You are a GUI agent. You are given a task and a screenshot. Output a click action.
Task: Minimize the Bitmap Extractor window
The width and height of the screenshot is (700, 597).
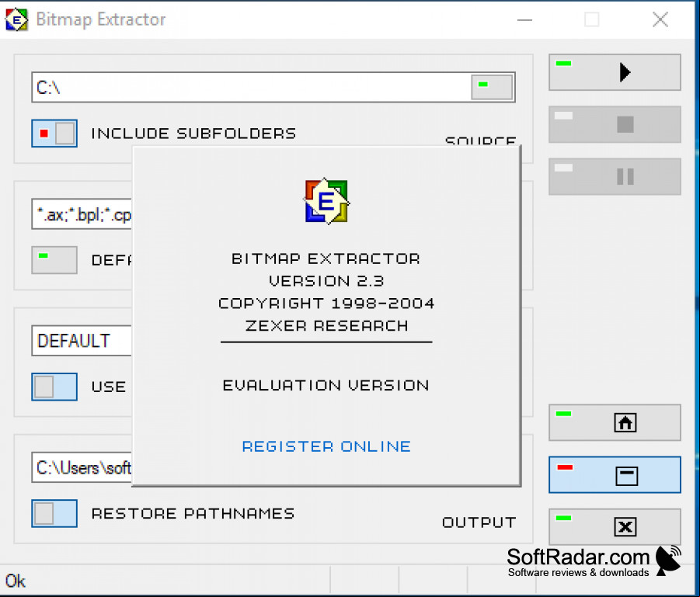tap(524, 19)
